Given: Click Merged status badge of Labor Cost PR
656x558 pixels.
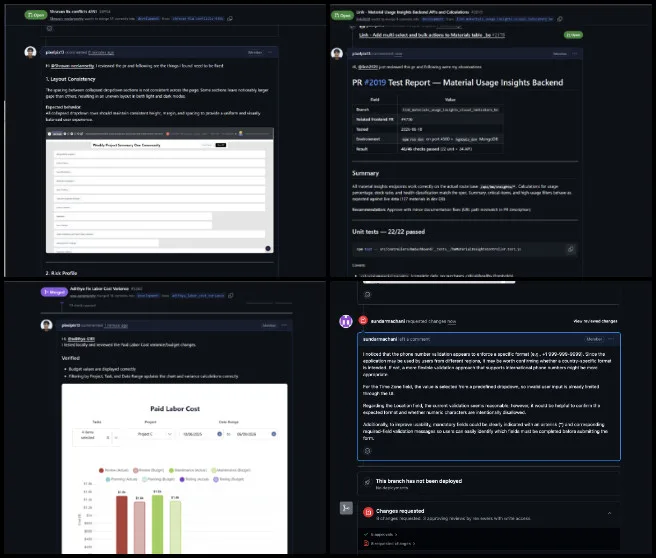Looking at the screenshot, I should click(54, 292).
